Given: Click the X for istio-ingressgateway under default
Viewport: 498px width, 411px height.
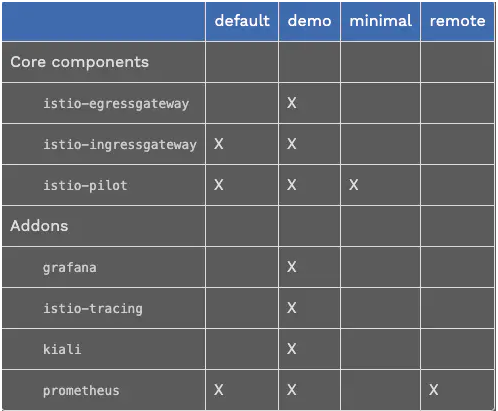Looking at the screenshot, I should pyautogui.click(x=219, y=144).
